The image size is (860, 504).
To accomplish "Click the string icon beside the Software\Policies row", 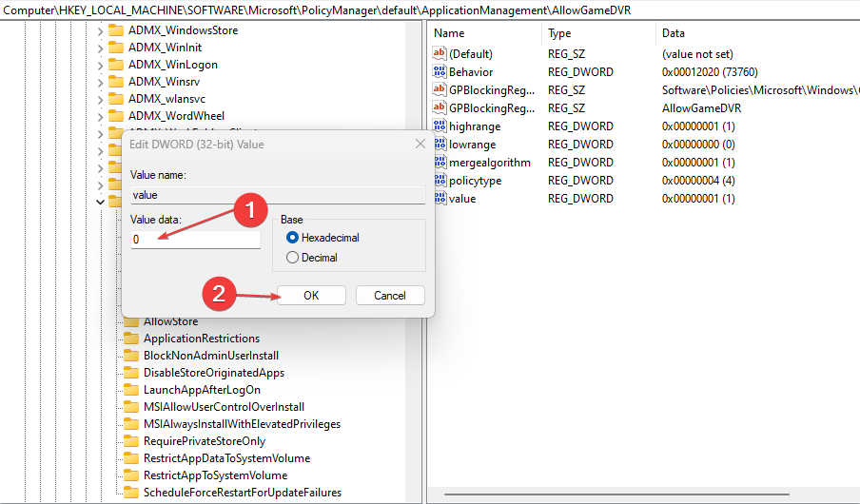I will pos(440,88).
